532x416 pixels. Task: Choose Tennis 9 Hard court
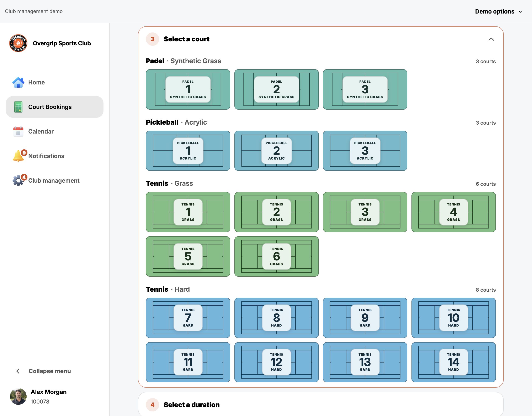point(365,318)
